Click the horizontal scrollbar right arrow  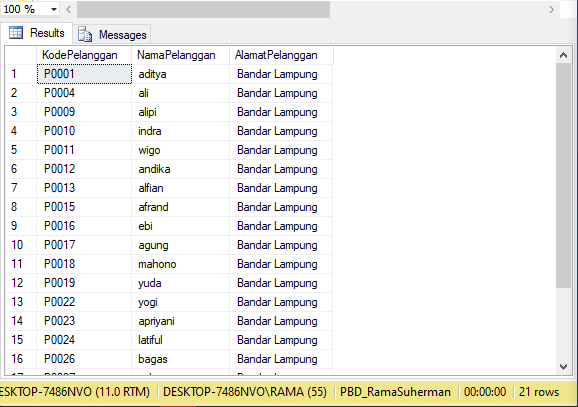click(x=551, y=9)
